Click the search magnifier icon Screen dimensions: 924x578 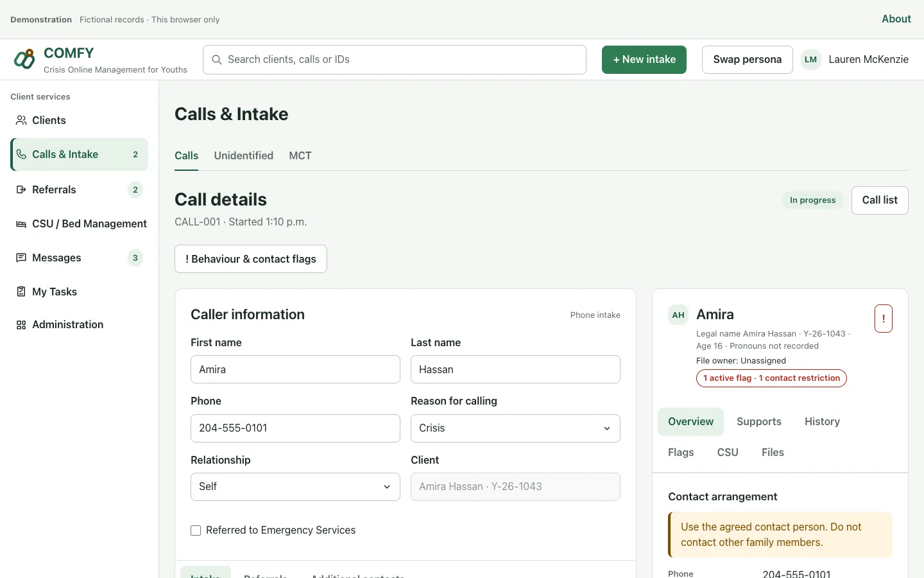coord(217,60)
